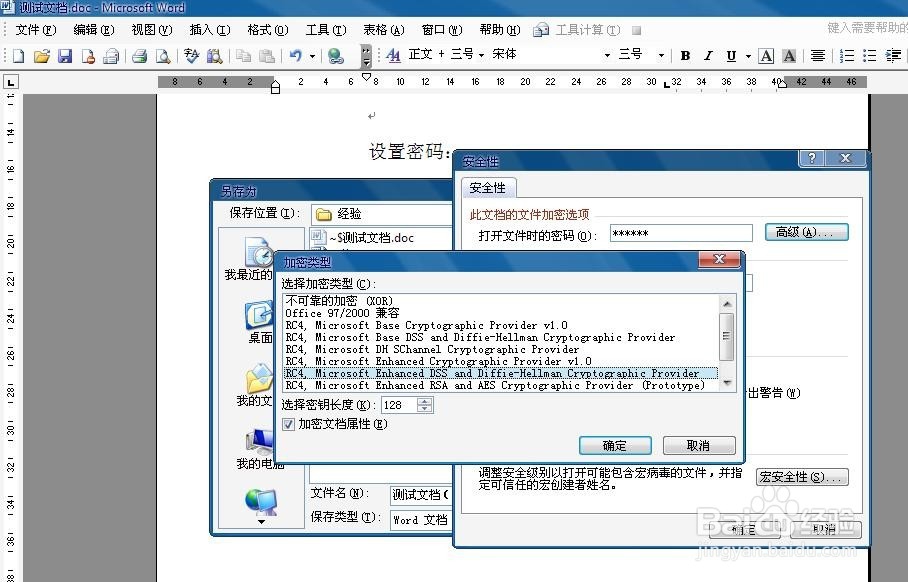Open Print Preview with the magnifier icon
Image resolution: width=908 pixels, height=582 pixels.
163,56
